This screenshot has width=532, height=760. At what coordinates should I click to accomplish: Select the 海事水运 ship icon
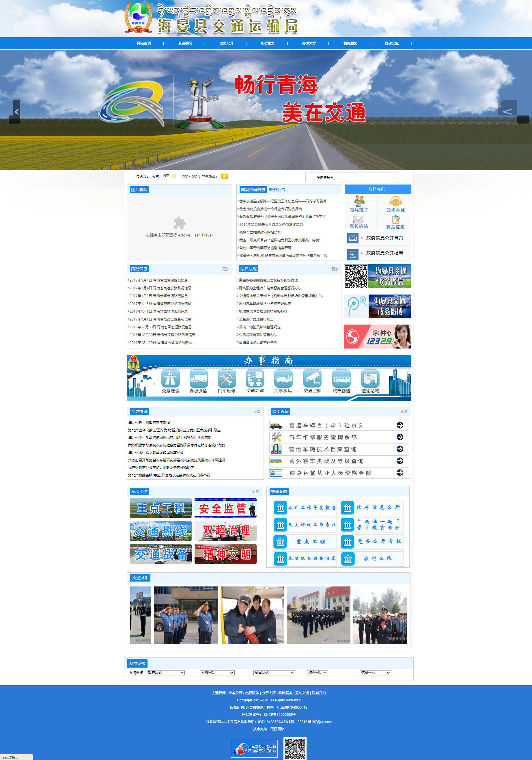click(283, 378)
